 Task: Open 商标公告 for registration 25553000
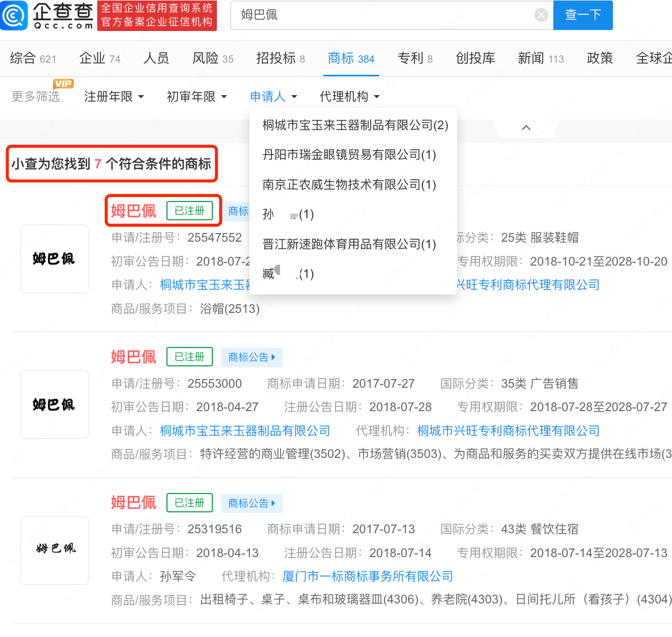tap(251, 357)
